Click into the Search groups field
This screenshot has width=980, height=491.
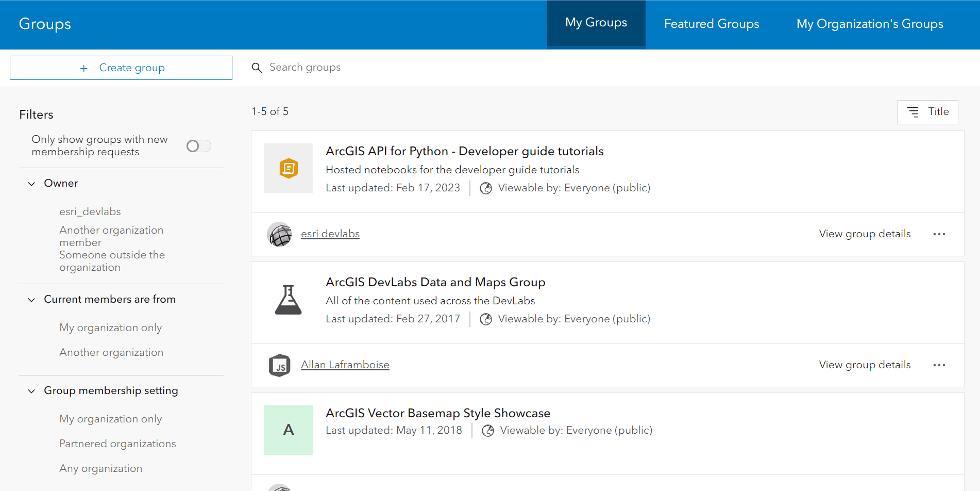coord(412,68)
